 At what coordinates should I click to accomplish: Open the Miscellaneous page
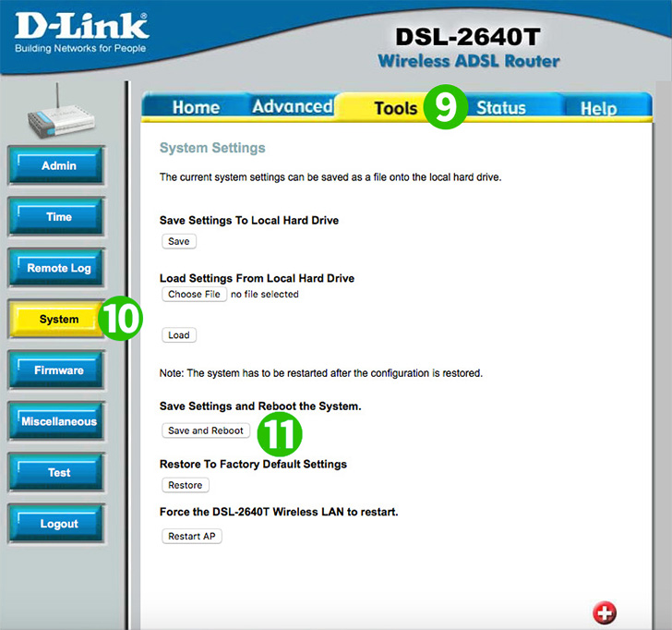[56, 421]
